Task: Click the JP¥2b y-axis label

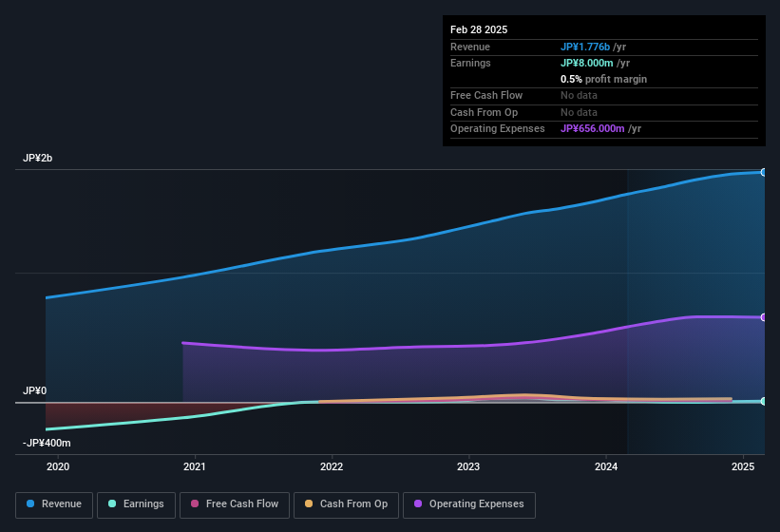Action: point(37,158)
